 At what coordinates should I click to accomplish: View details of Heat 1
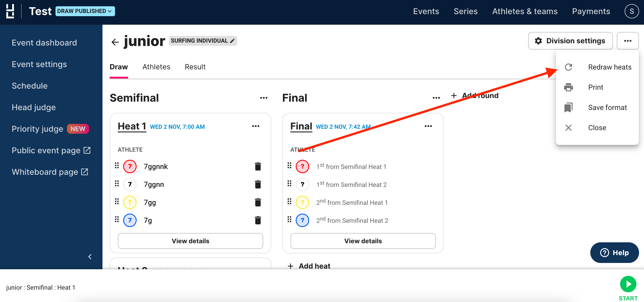point(190,241)
